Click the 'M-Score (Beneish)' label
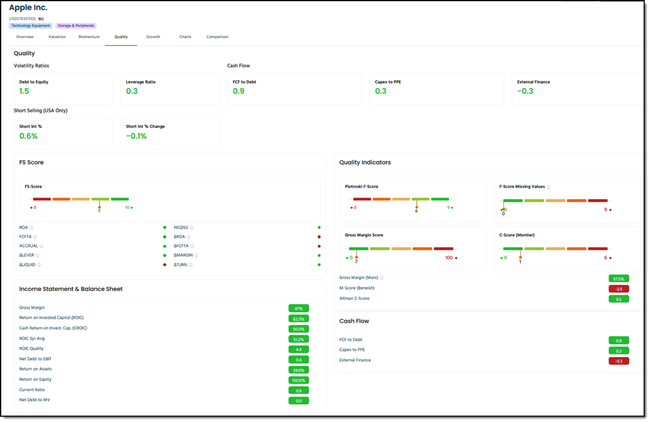 pyautogui.click(x=357, y=288)
